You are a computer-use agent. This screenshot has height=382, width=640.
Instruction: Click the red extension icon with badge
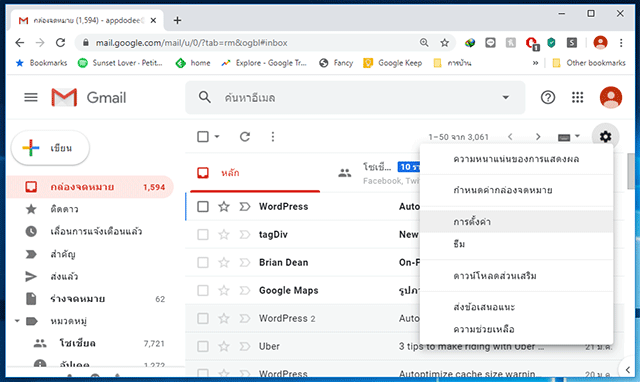tap(532, 43)
